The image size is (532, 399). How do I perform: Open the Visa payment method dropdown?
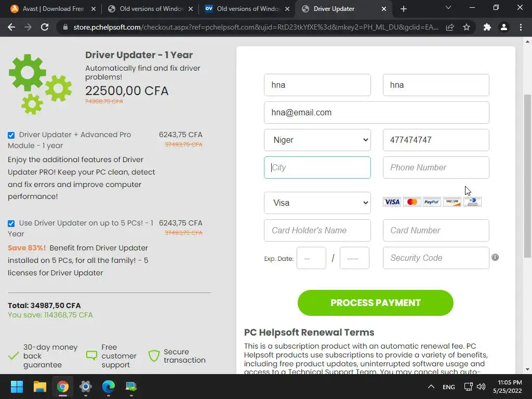(317, 203)
